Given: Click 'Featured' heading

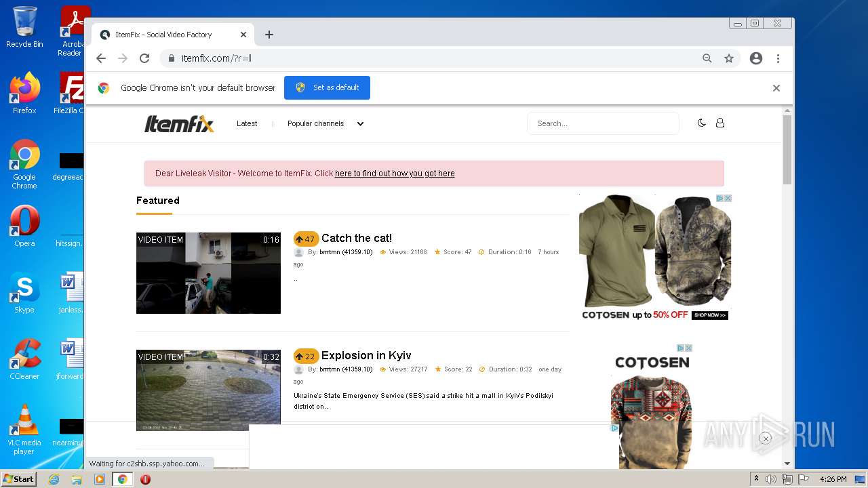Looking at the screenshot, I should point(158,201).
